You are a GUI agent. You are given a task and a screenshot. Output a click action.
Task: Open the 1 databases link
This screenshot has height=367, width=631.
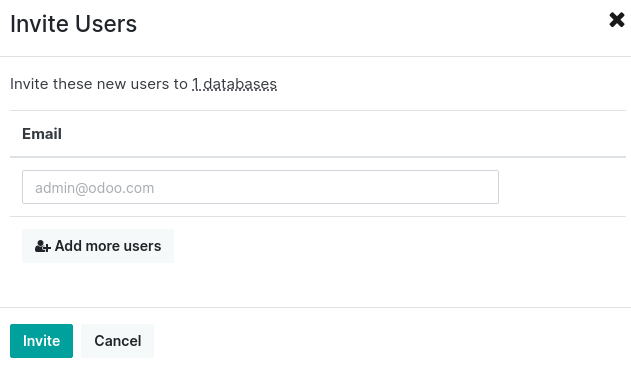tap(234, 84)
